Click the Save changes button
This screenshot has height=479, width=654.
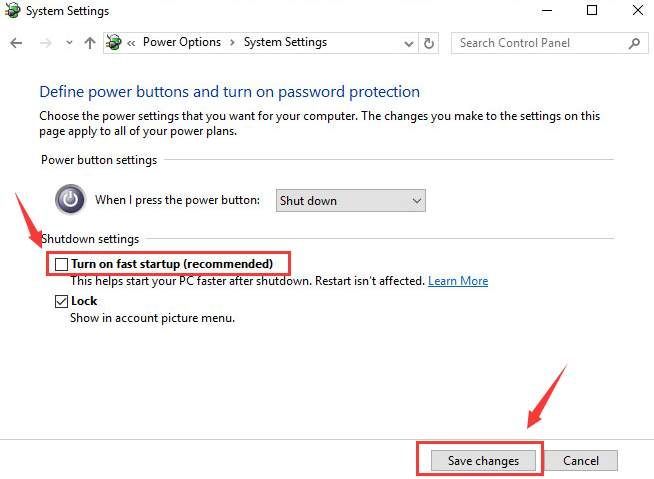click(x=483, y=461)
